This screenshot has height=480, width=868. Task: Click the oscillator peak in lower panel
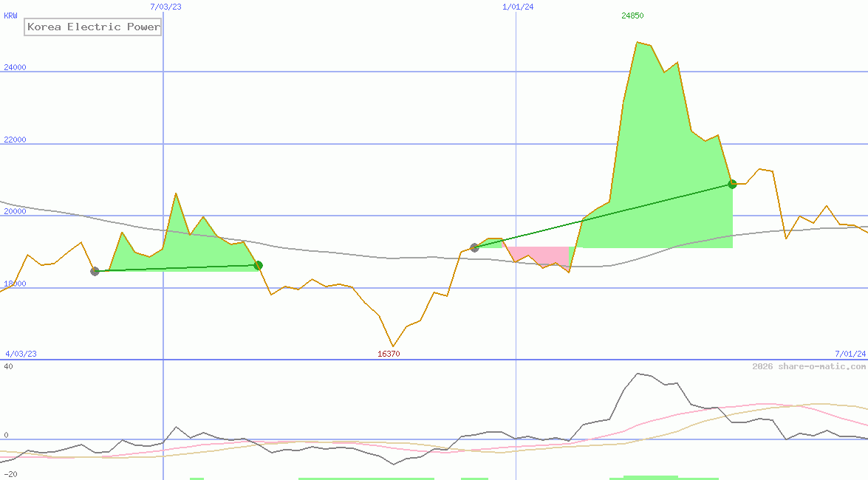pos(638,374)
